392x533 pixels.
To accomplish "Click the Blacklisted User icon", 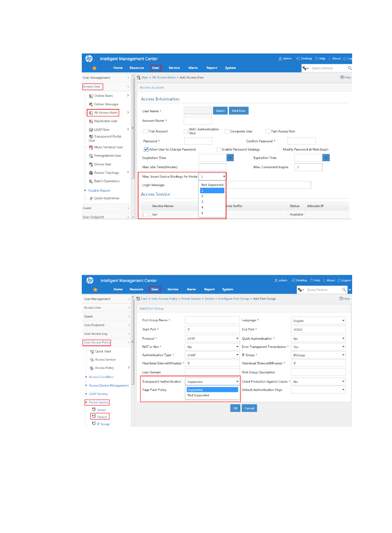I will tap(91, 121).
